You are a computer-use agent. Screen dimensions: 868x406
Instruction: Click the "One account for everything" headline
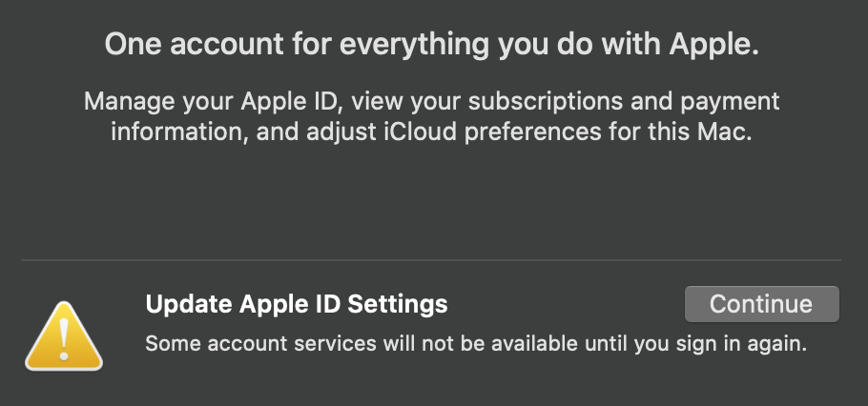pyautogui.click(x=431, y=44)
